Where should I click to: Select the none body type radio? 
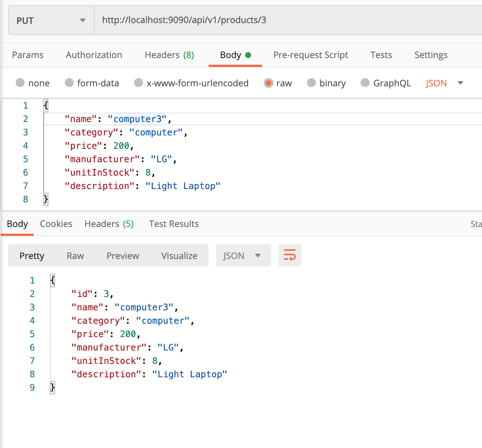[x=20, y=83]
